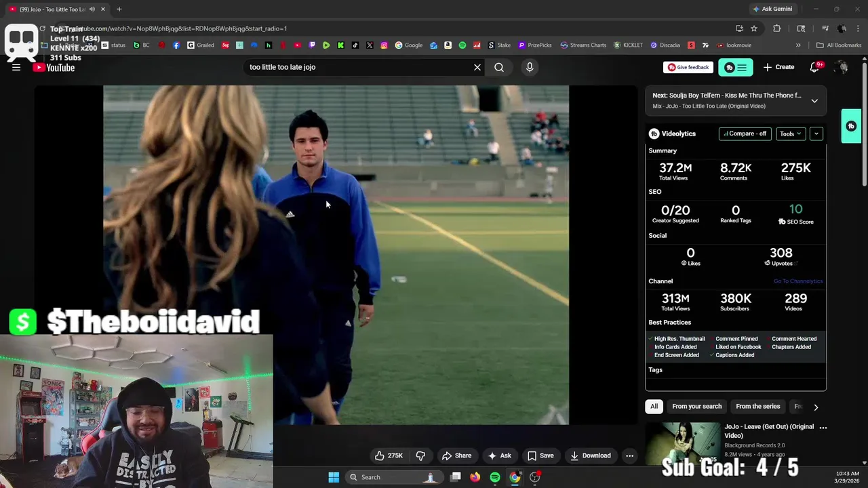This screenshot has width=868, height=488.
Task: Select the From your search chip
Action: coord(696,407)
